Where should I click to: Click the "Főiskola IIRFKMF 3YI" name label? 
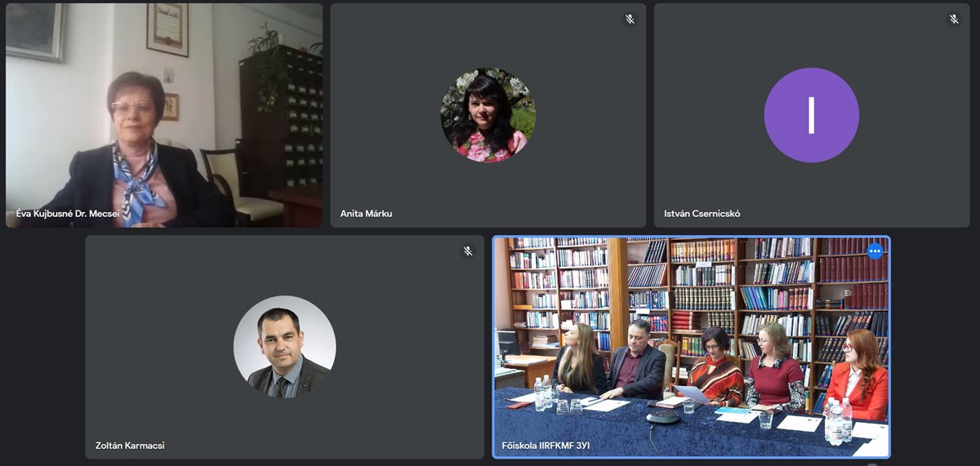point(545,446)
